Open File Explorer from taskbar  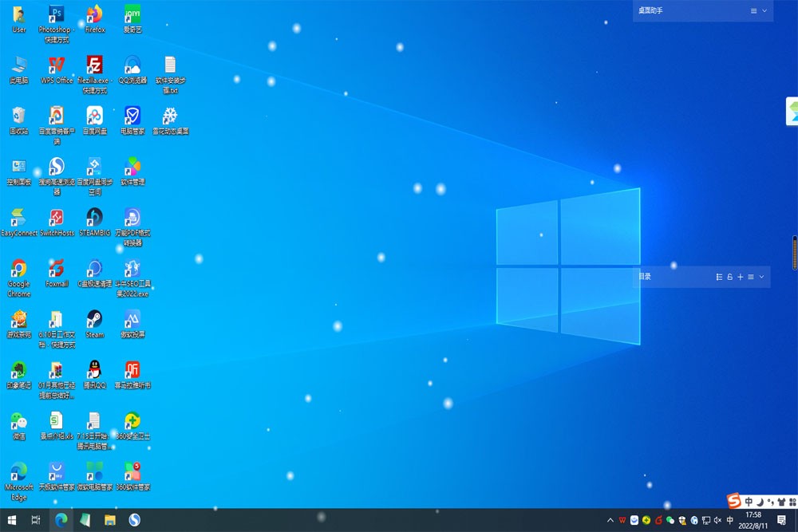tap(110, 520)
